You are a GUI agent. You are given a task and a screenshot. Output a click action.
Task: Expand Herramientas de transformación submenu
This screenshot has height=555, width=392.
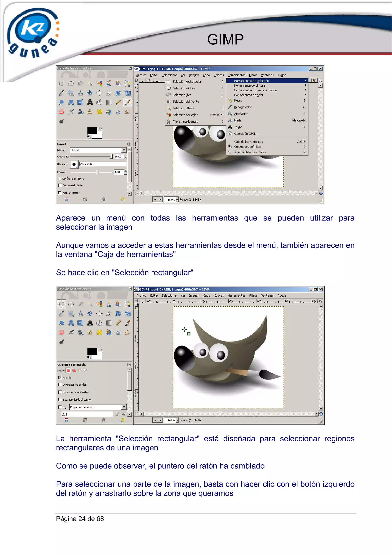coord(267,90)
